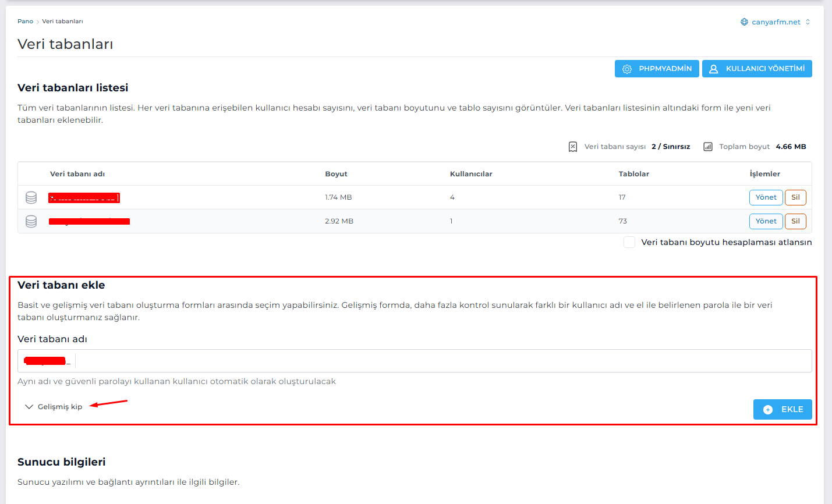The width and height of the screenshot is (832, 504).
Task: Click the globe icon beside canyarfm.net
Action: [x=744, y=22]
